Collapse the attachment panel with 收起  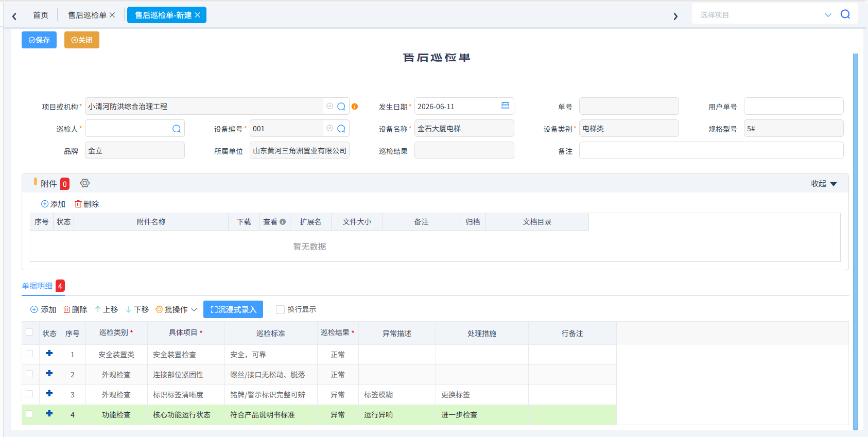[x=824, y=184]
